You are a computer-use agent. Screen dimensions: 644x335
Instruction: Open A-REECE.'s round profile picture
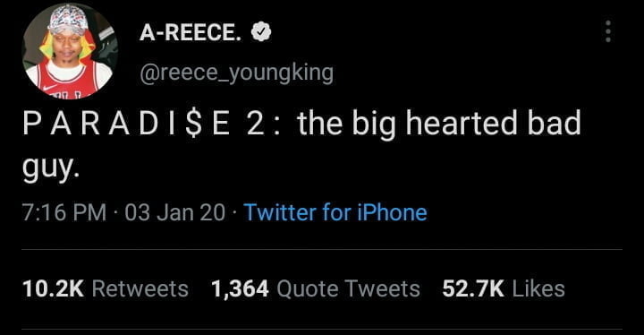(x=71, y=51)
